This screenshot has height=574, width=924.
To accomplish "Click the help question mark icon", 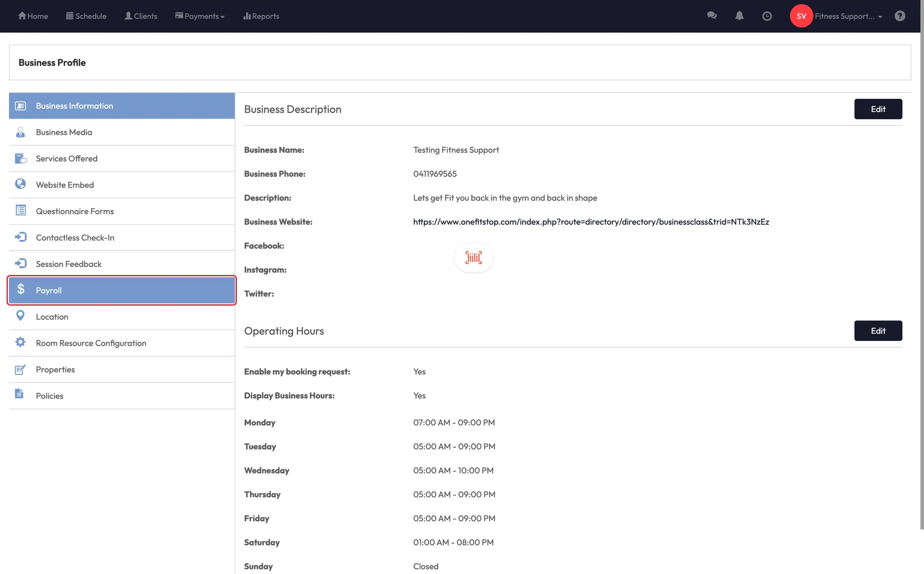I will pyautogui.click(x=900, y=16).
